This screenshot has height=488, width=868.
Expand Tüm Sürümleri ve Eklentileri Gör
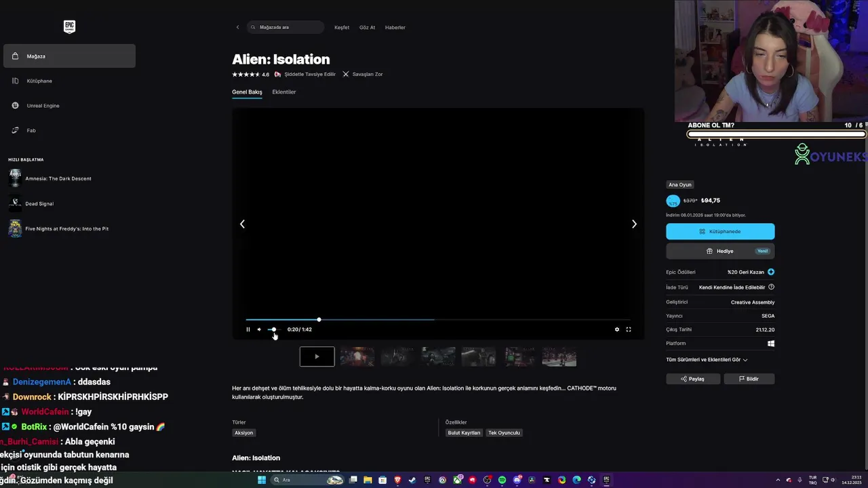707,360
